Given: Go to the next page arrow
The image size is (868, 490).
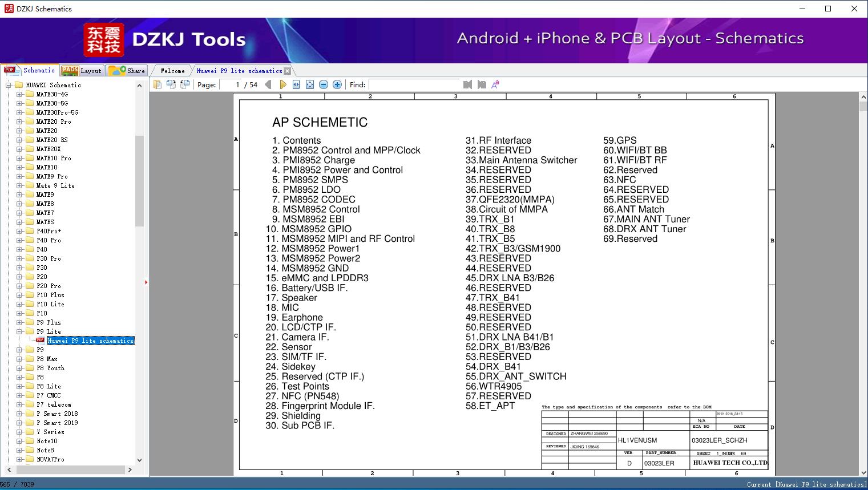Looking at the screenshot, I should point(282,84).
